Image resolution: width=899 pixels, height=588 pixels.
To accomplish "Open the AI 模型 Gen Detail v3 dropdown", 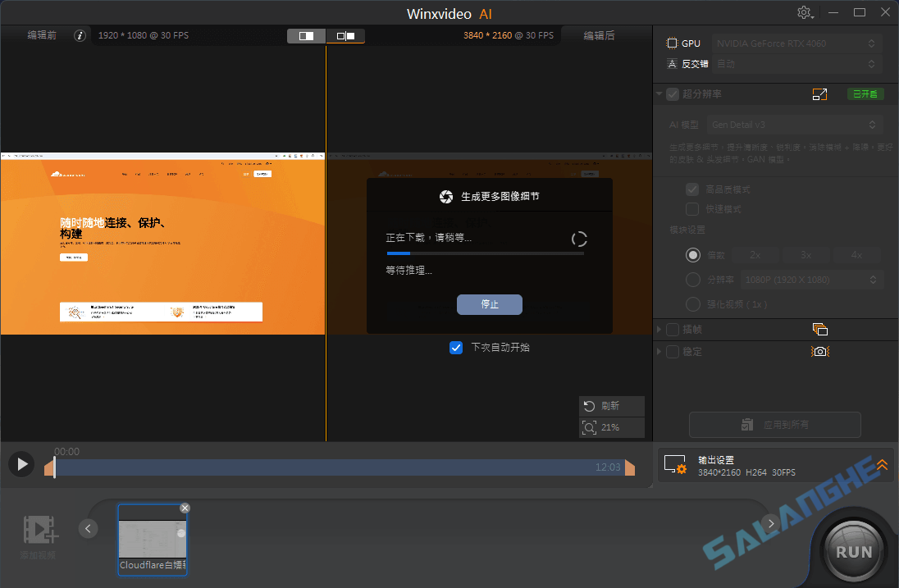I will (794, 124).
